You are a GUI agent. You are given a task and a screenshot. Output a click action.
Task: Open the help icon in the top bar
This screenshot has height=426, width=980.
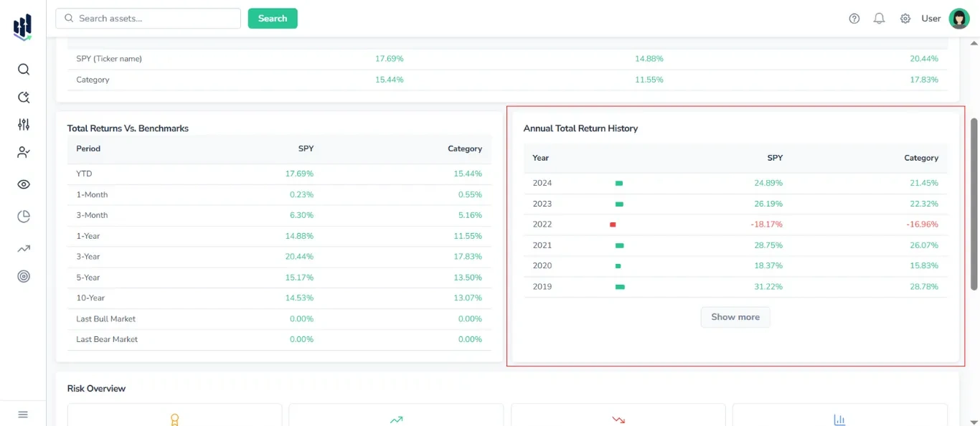(854, 18)
